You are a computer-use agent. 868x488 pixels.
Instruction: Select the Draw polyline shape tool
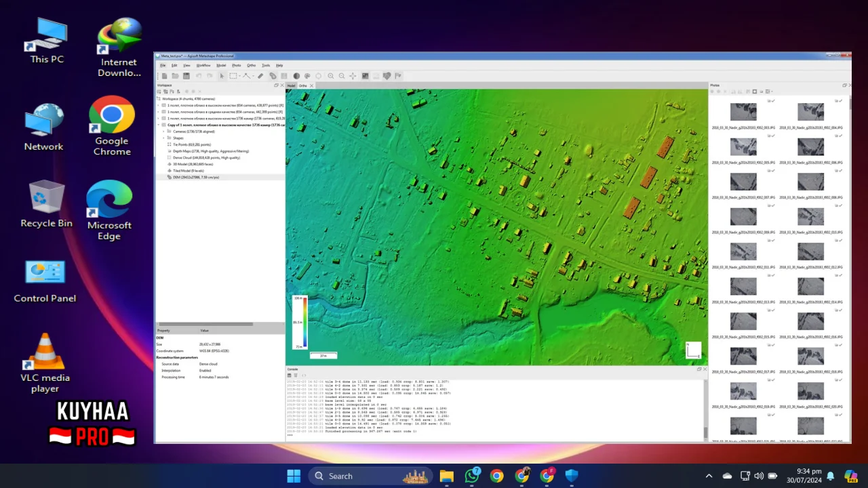(246, 76)
